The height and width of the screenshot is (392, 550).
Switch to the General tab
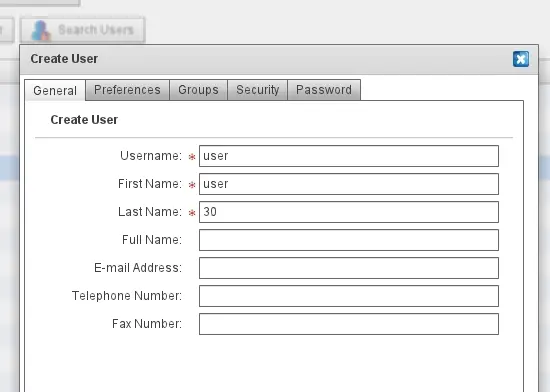point(55,90)
